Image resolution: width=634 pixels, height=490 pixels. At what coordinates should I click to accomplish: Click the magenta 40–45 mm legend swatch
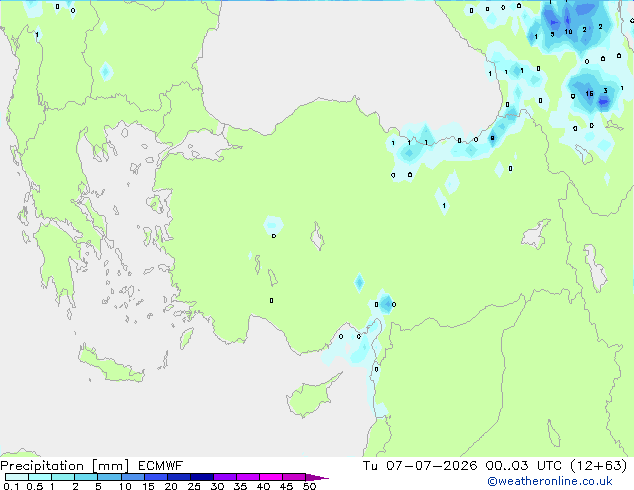(x=271, y=477)
